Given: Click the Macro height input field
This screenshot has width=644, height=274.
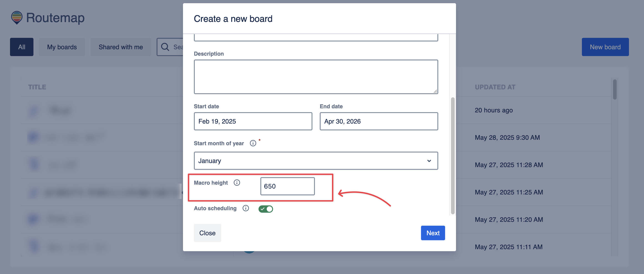Looking at the screenshot, I should [287, 186].
